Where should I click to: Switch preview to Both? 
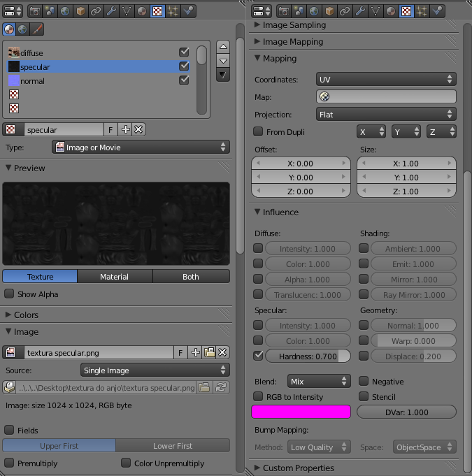point(191,277)
